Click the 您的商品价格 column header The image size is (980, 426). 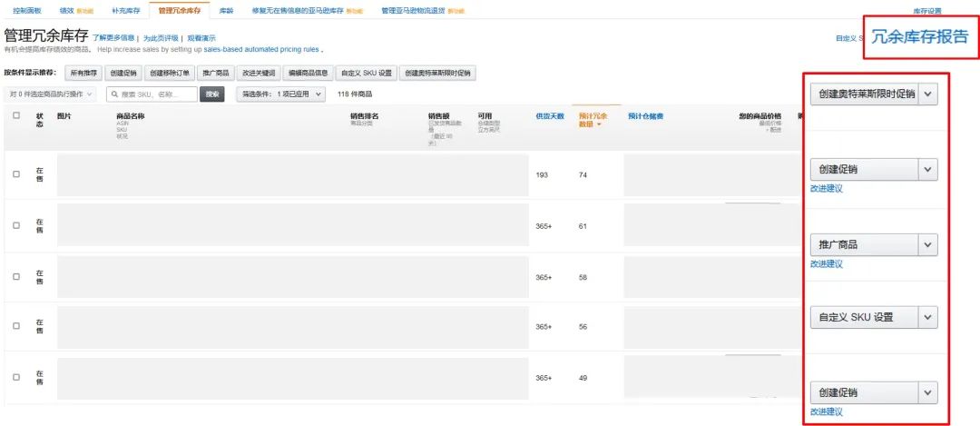pos(760,115)
